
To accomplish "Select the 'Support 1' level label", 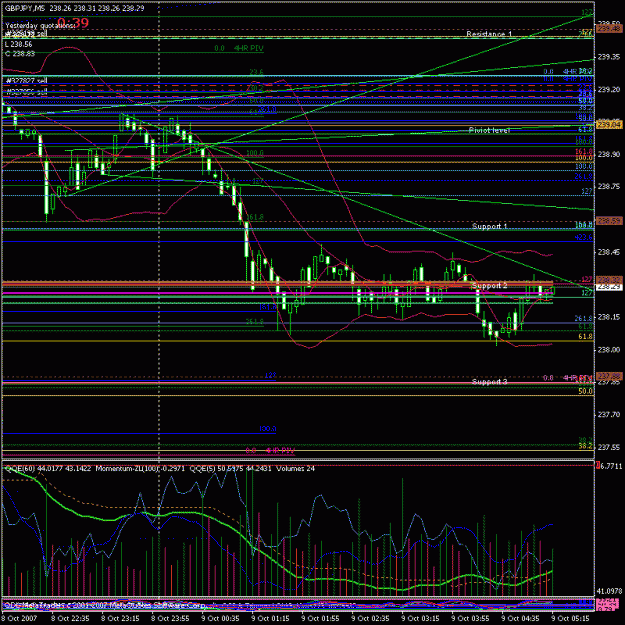I will (x=489, y=226).
